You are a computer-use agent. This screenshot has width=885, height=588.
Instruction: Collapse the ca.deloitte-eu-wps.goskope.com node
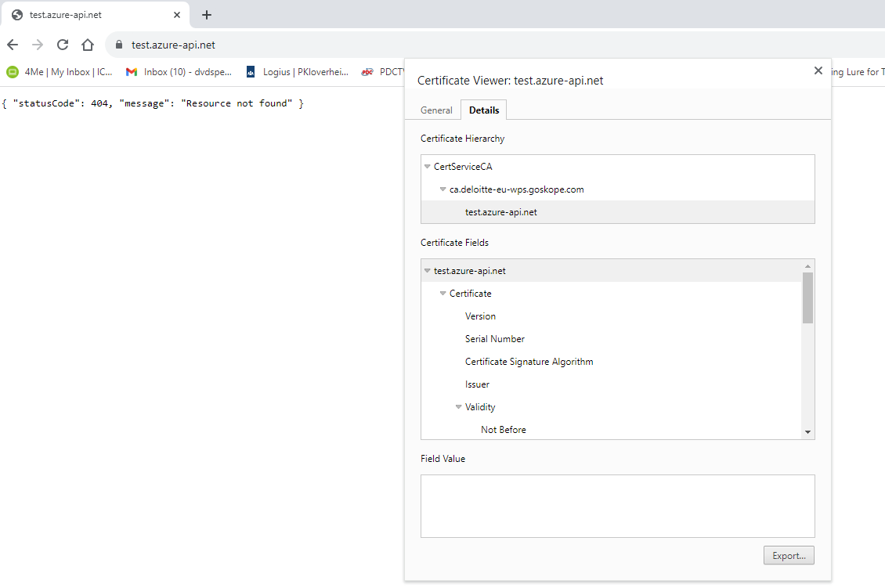(x=443, y=189)
